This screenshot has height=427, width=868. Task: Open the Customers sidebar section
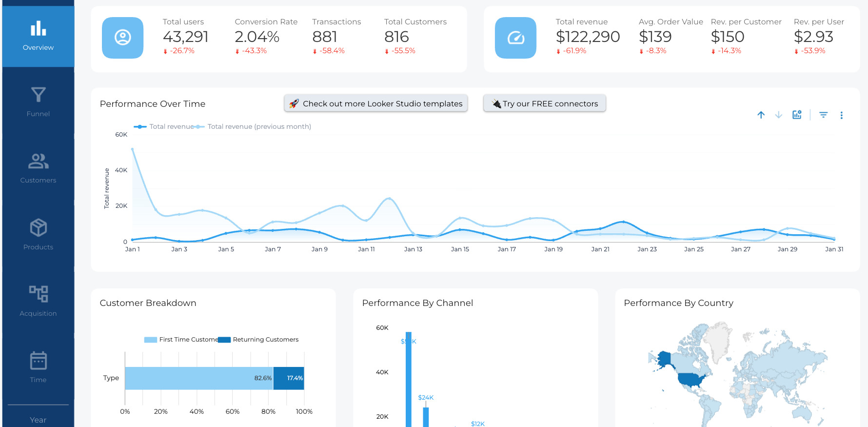pyautogui.click(x=38, y=168)
